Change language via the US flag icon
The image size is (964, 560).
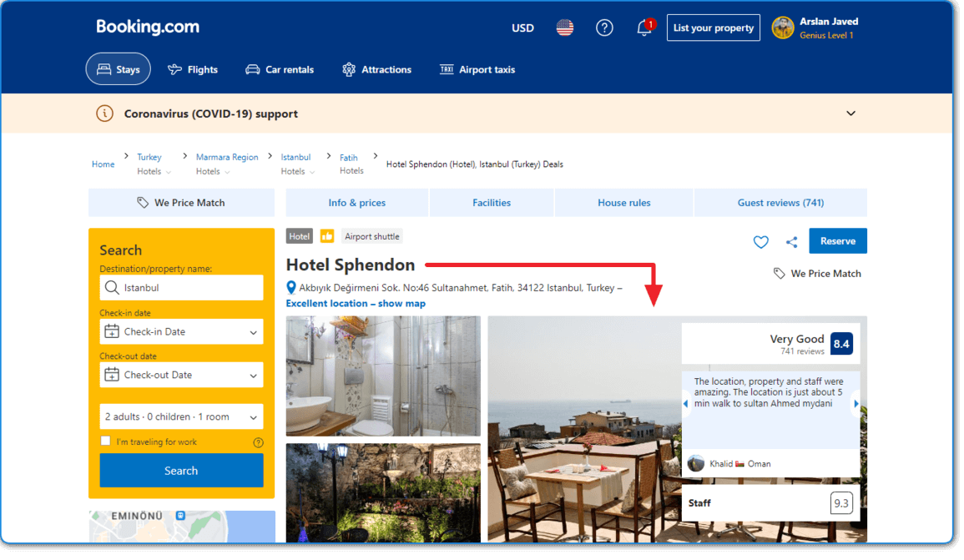[x=564, y=28]
